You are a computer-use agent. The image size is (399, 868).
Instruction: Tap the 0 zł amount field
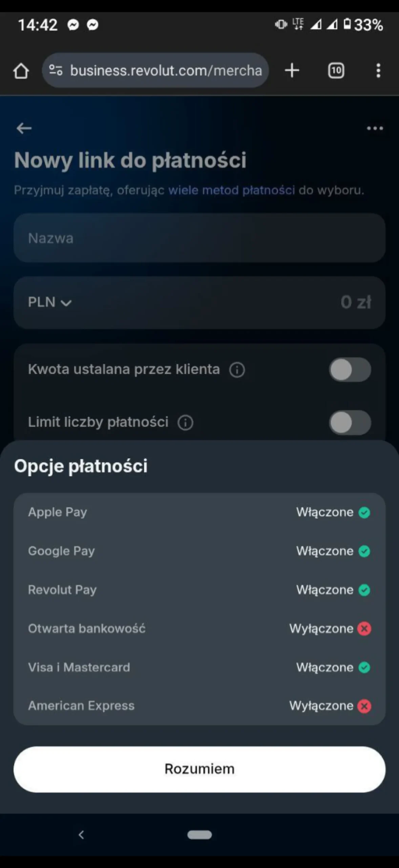click(356, 302)
